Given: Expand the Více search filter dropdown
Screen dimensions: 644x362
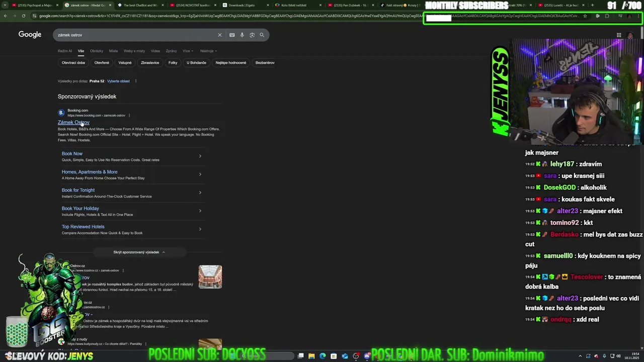Looking at the screenshot, I should [x=188, y=51].
